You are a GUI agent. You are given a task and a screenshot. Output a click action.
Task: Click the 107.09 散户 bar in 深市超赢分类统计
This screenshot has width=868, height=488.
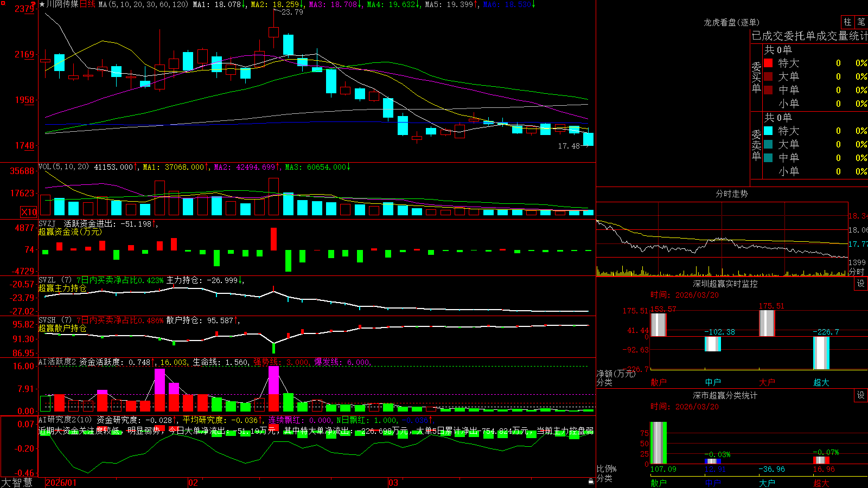tap(658, 443)
